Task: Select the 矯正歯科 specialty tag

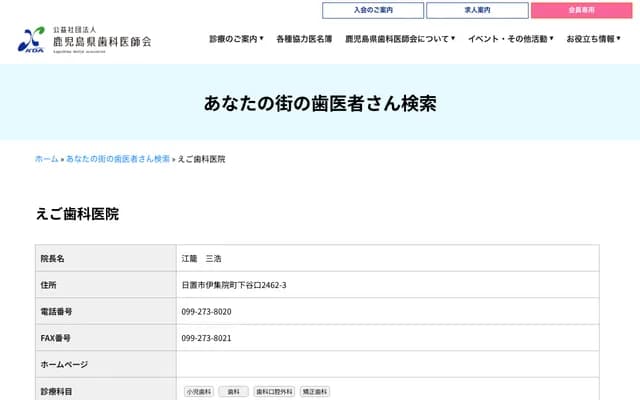Action: (315, 392)
